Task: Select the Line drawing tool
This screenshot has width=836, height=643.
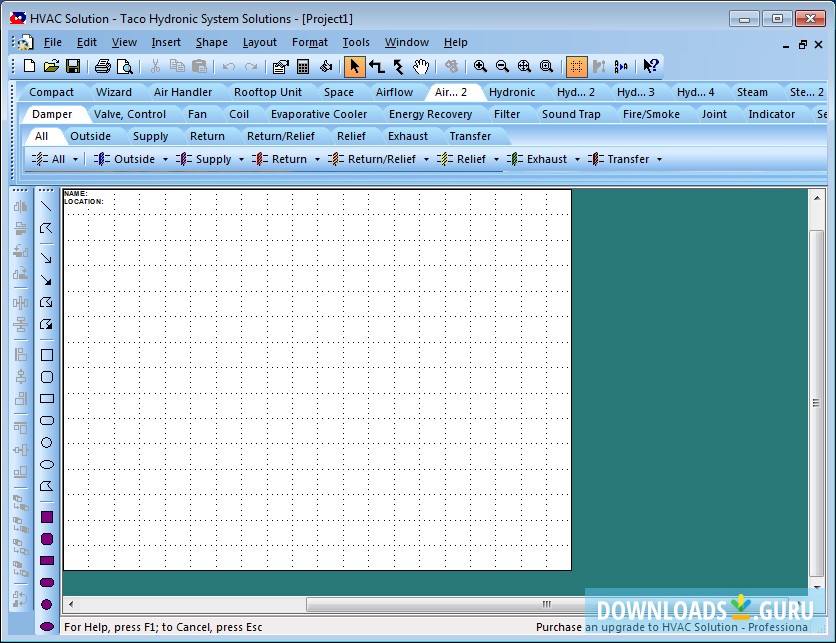Action: pos(46,206)
